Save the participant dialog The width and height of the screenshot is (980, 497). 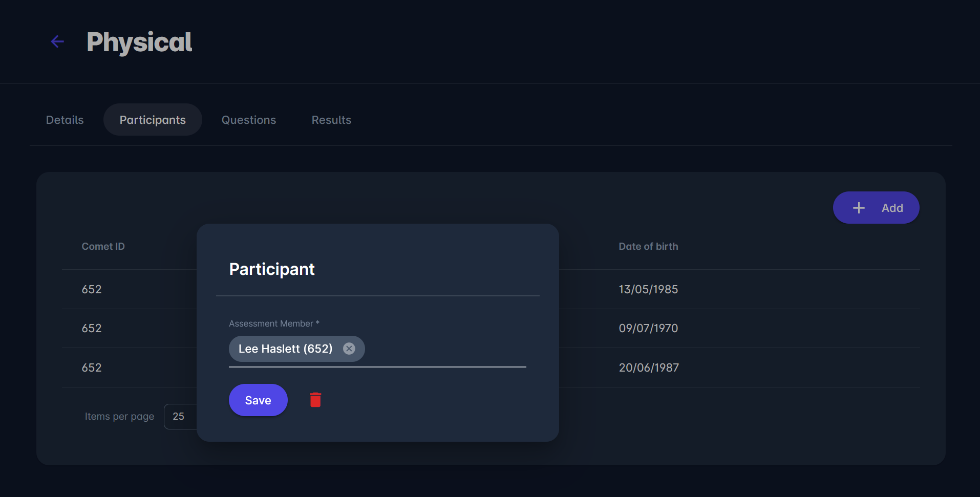pyautogui.click(x=258, y=400)
